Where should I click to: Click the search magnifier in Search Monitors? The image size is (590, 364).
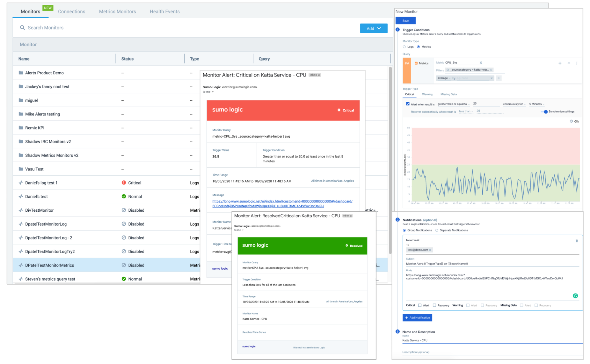click(x=22, y=27)
